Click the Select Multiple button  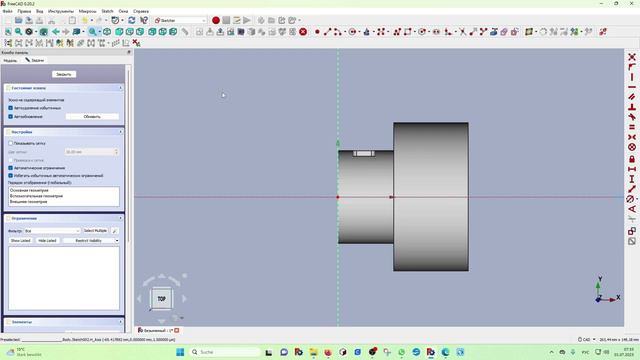click(x=95, y=231)
